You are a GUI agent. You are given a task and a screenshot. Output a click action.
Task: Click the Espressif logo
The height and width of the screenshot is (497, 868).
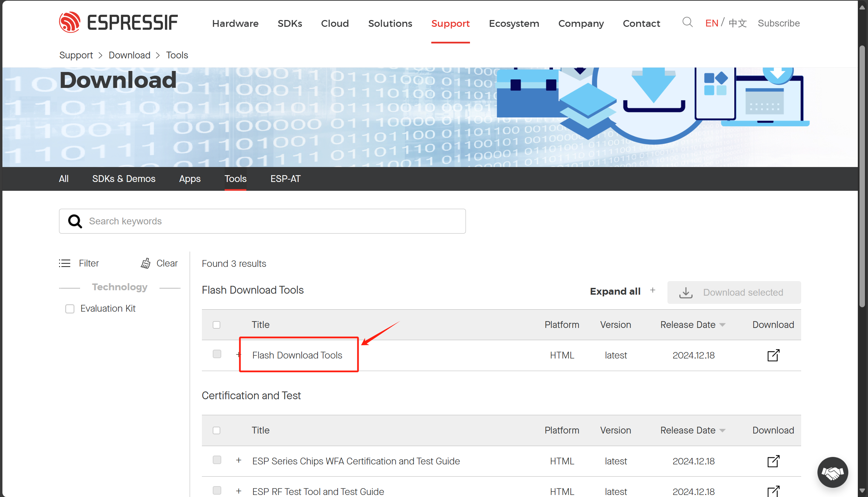click(118, 22)
